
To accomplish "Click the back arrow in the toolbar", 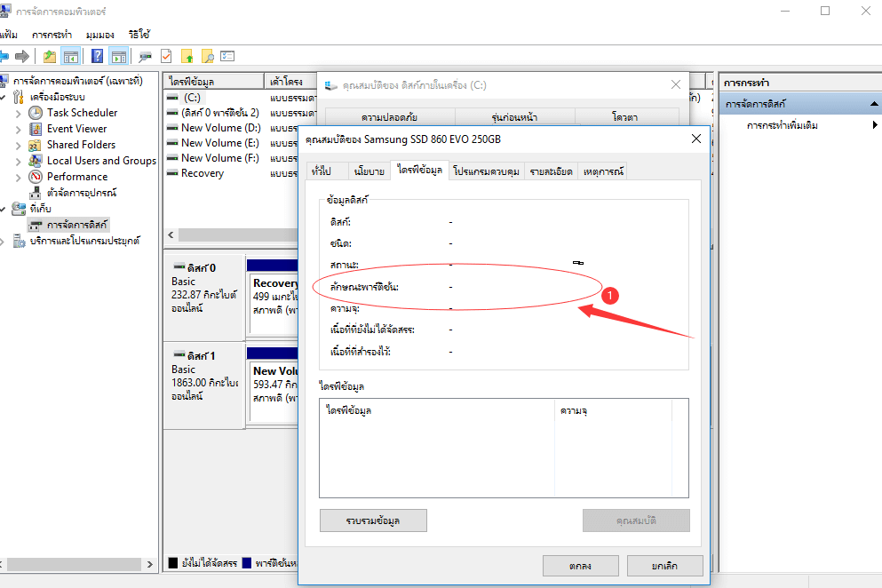I will 4,56.
